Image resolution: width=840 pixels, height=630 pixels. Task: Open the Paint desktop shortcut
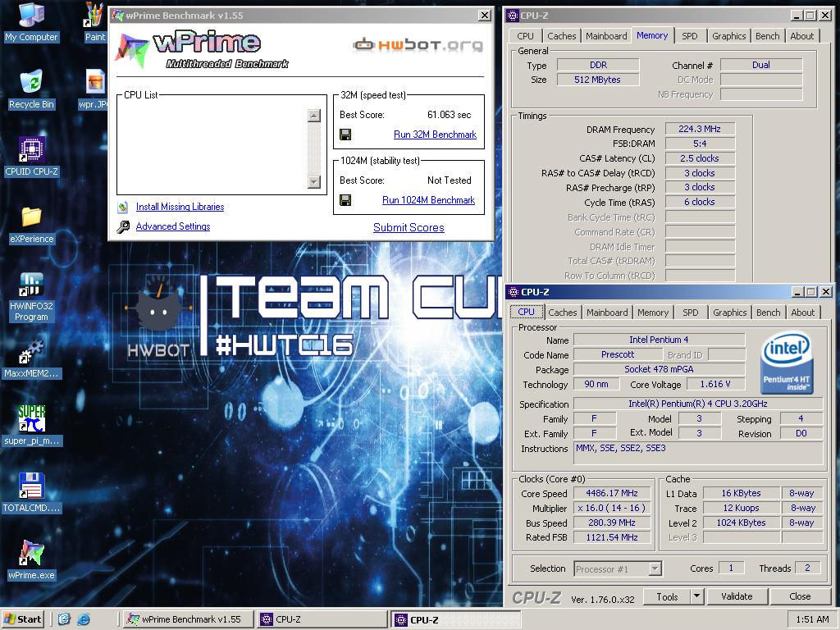(95, 22)
